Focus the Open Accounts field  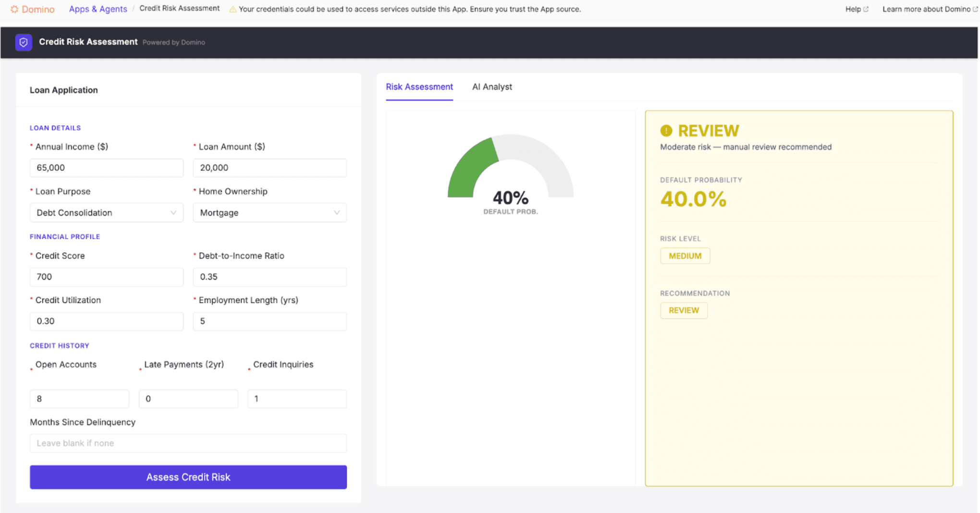(x=79, y=399)
